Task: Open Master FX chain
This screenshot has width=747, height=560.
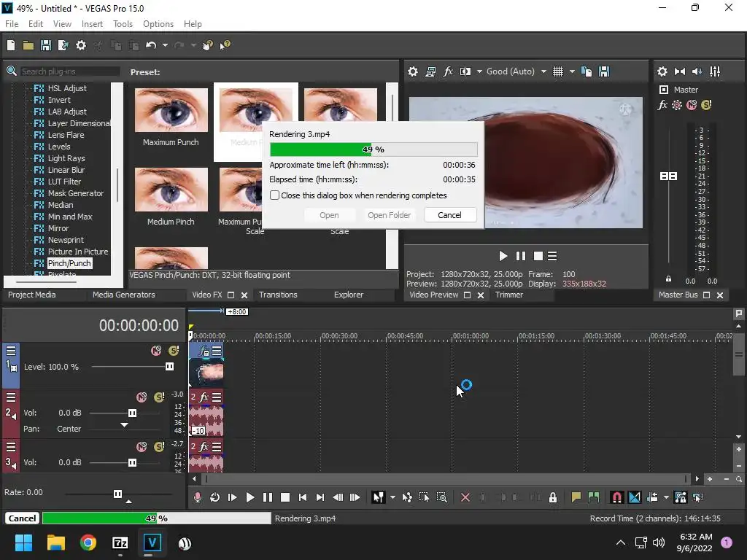Action: point(662,105)
